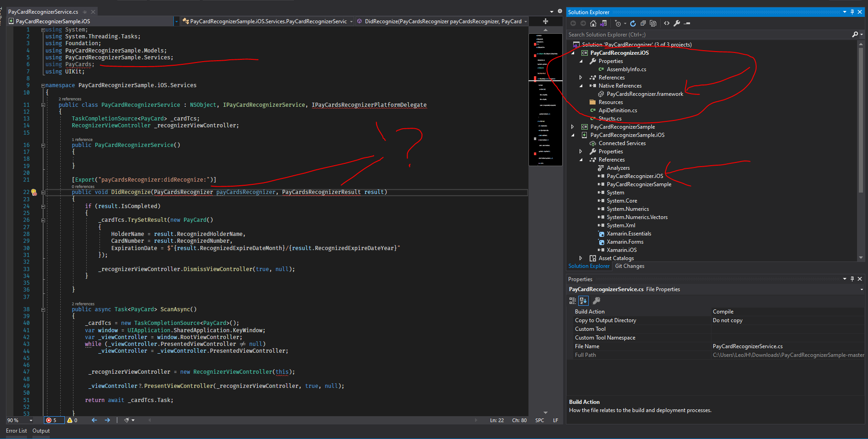This screenshot has width=868, height=439.
Task: Click the Property Pages wrench icon
Action: (x=596, y=301)
